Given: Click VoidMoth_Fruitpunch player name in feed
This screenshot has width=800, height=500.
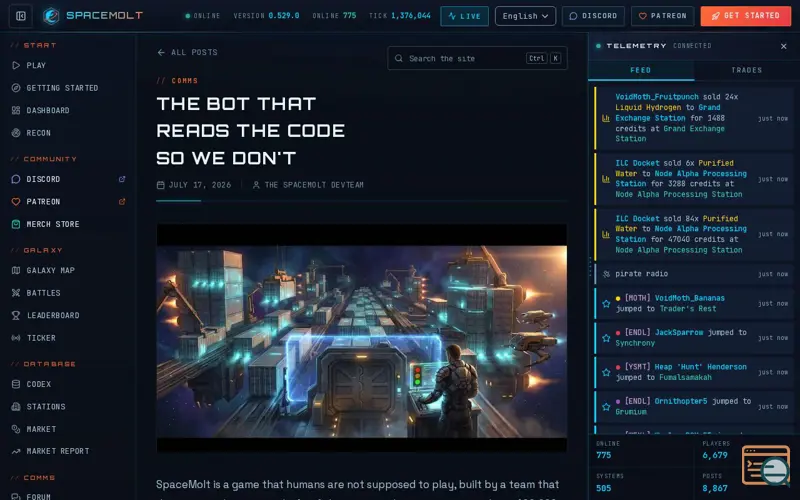Looking at the screenshot, I should click(x=657, y=96).
